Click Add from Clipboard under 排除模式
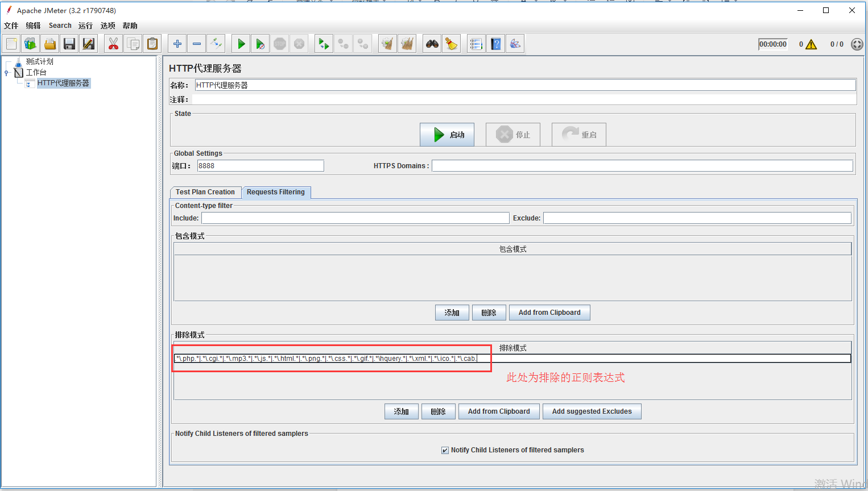 point(499,411)
